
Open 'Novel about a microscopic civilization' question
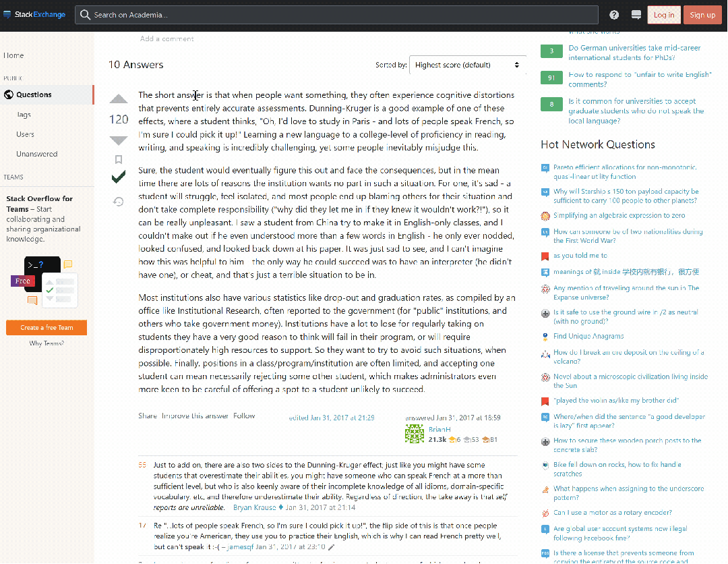(x=630, y=381)
